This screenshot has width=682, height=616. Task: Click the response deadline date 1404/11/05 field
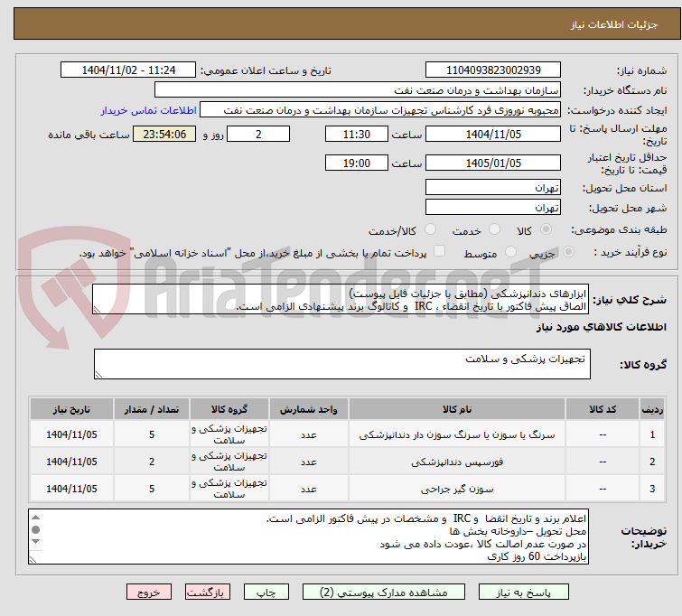pyautogui.click(x=493, y=134)
